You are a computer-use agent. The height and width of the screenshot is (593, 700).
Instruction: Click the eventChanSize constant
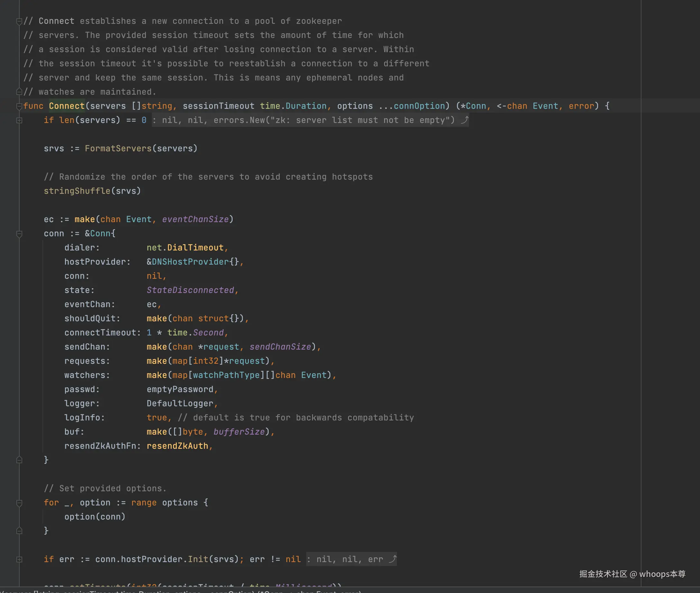coord(195,220)
